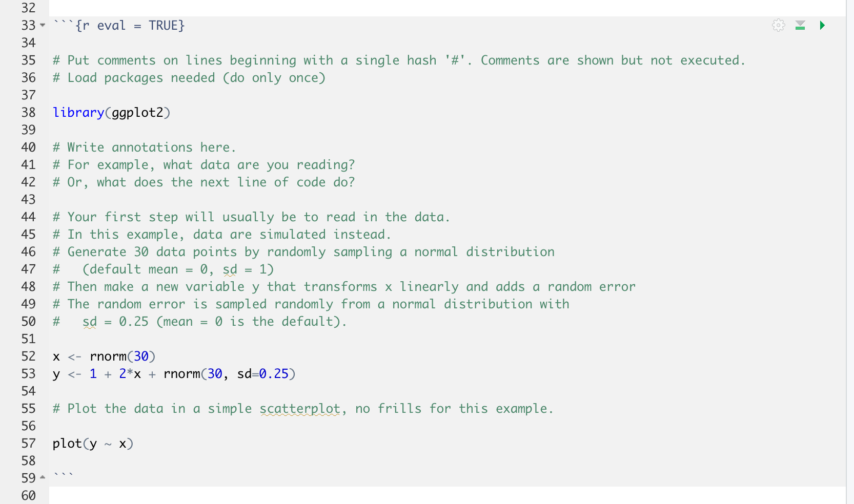The width and height of the screenshot is (854, 504).
Task: Run the current chunk with green play icon
Action: point(823,25)
